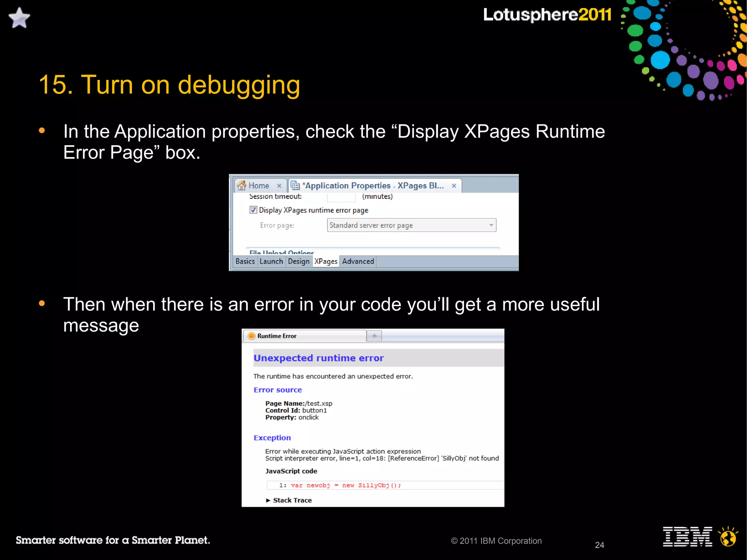Close the Home tab
The image size is (747, 560).
(x=279, y=186)
